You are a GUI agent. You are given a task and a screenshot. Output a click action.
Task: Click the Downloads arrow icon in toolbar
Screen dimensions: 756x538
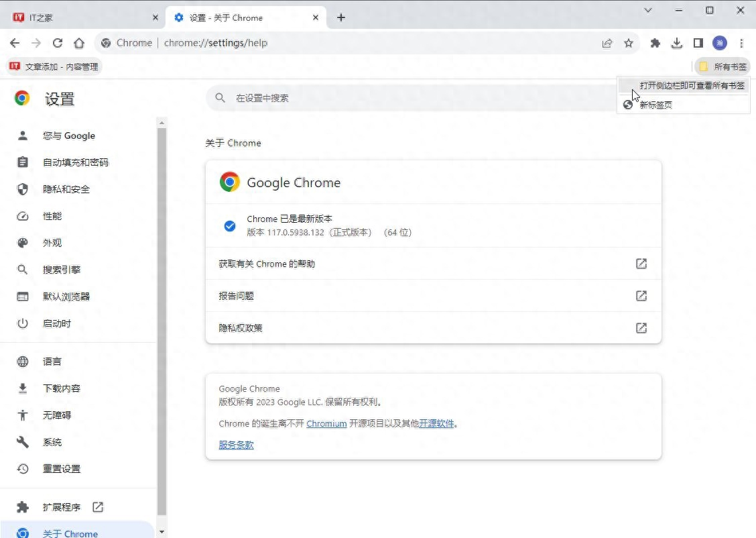point(676,42)
